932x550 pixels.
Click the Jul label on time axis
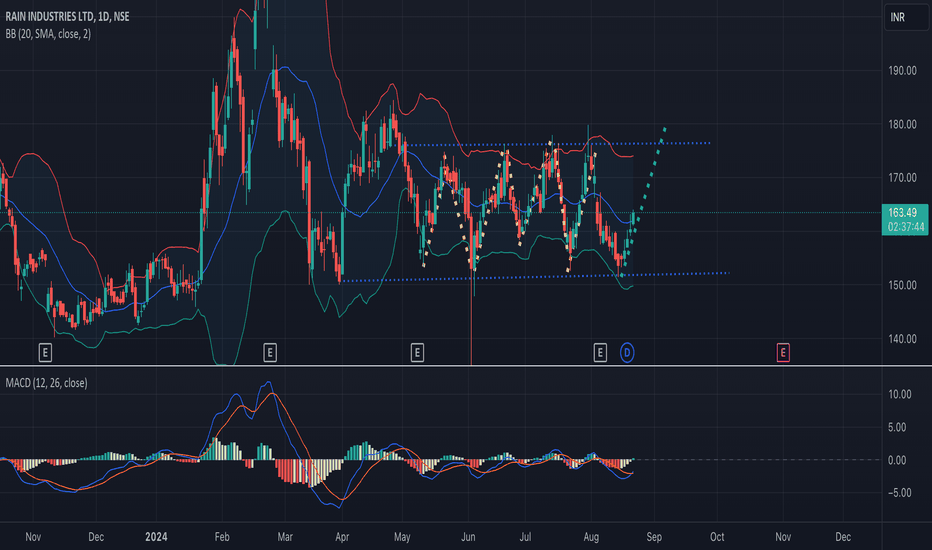tap(525, 537)
